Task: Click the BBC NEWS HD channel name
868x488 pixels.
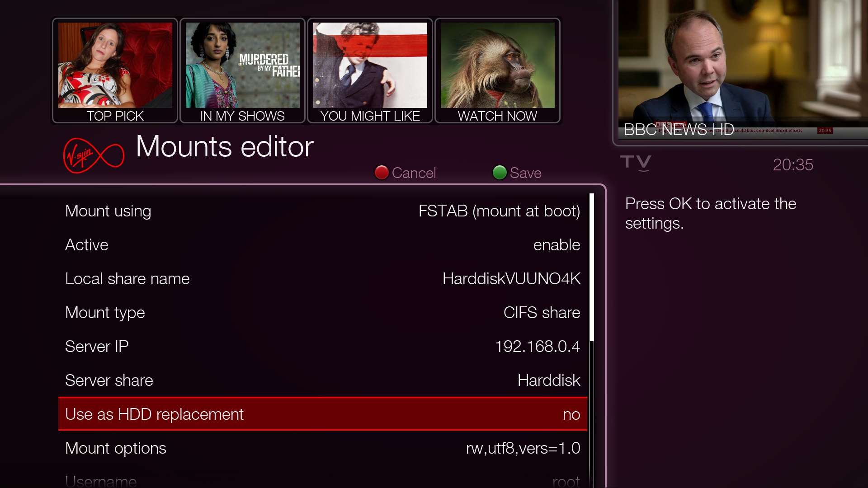Action: click(x=679, y=130)
